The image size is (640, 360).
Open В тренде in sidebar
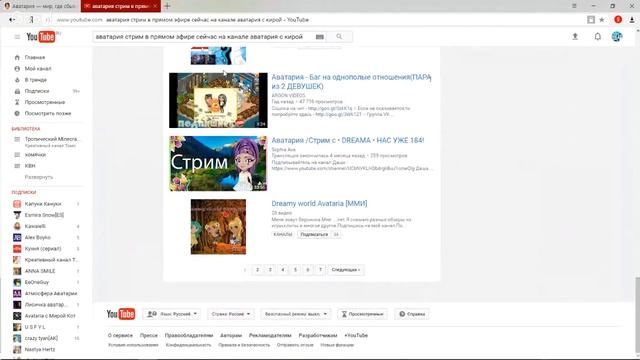(x=36, y=80)
